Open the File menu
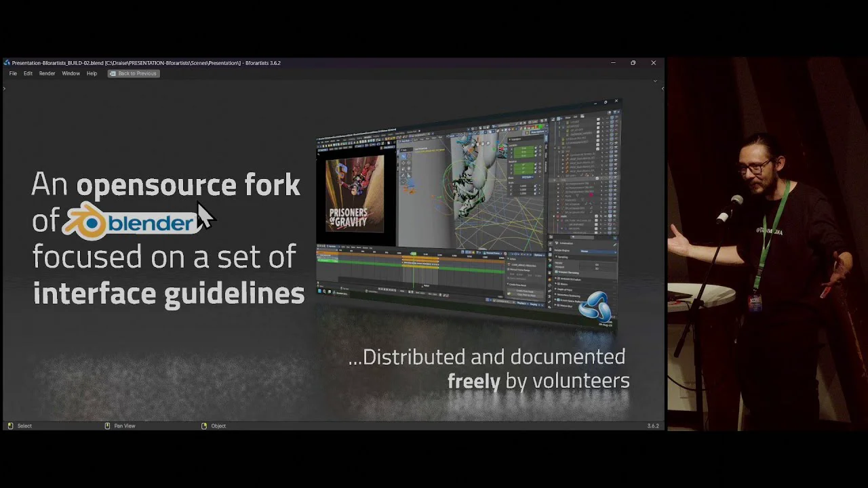Screen dimensions: 868x488 coord(13,73)
